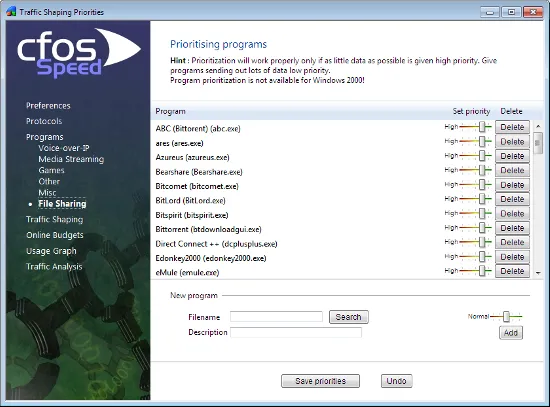Click Save priorities button

[320, 381]
